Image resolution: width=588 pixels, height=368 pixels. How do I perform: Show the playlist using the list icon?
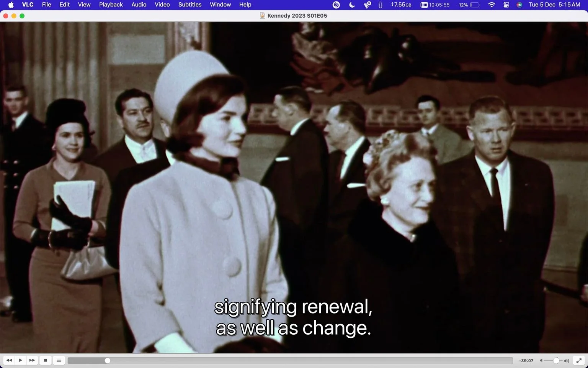59,360
